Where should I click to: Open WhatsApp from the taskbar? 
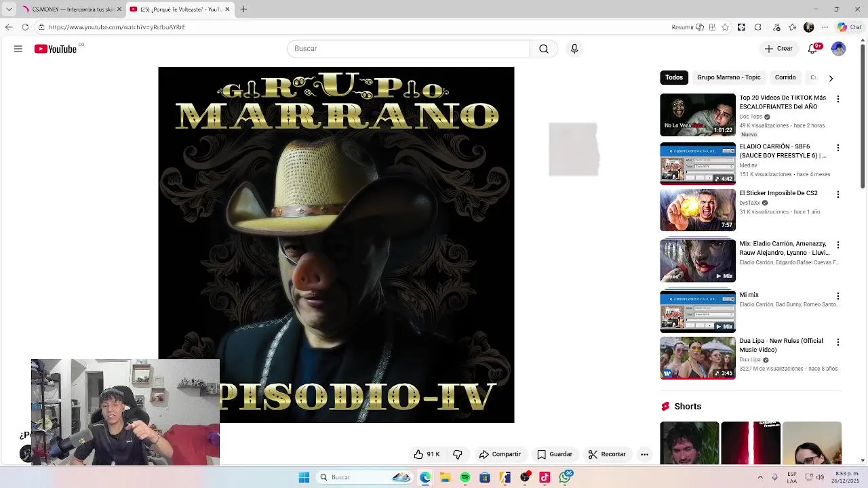tap(565, 477)
